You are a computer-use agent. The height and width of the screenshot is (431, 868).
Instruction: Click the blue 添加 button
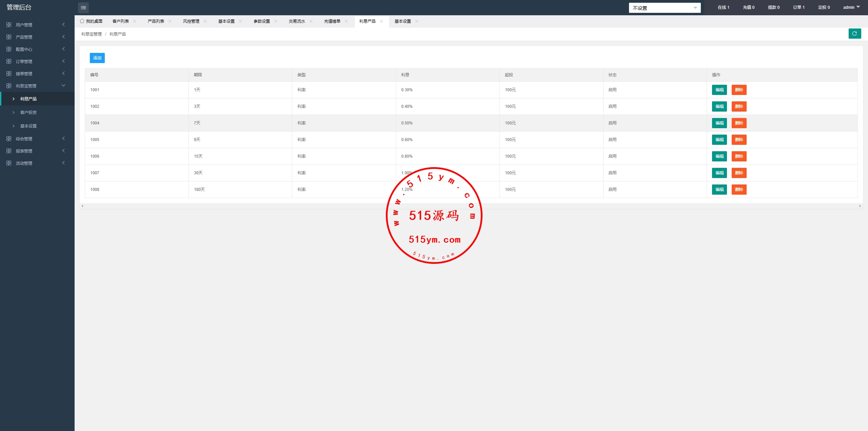pos(97,58)
